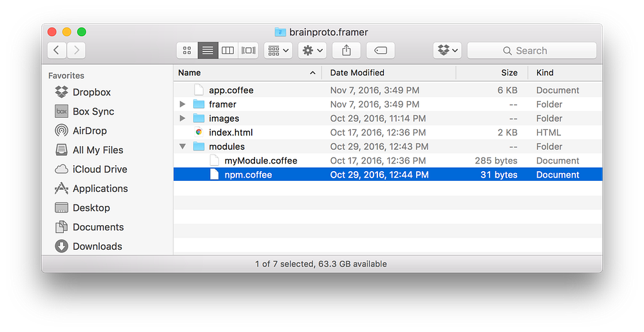Switch to Cover Flow view
644x332 pixels.
pyautogui.click(x=249, y=50)
